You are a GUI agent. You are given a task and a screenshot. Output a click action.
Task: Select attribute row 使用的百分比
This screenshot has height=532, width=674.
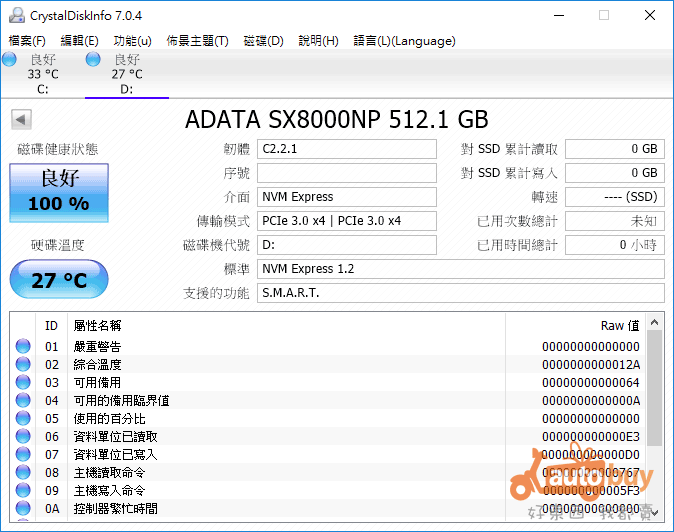click(328, 418)
